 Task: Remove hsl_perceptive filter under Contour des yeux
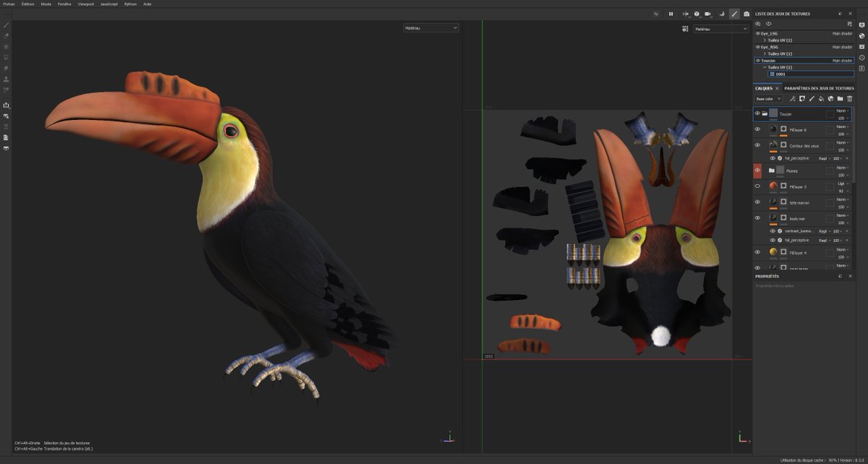pos(847,158)
